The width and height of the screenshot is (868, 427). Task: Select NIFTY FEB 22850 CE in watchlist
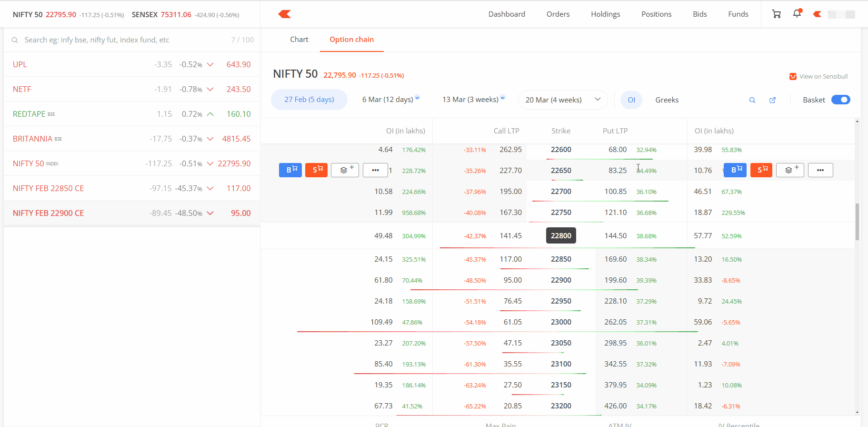(132, 188)
